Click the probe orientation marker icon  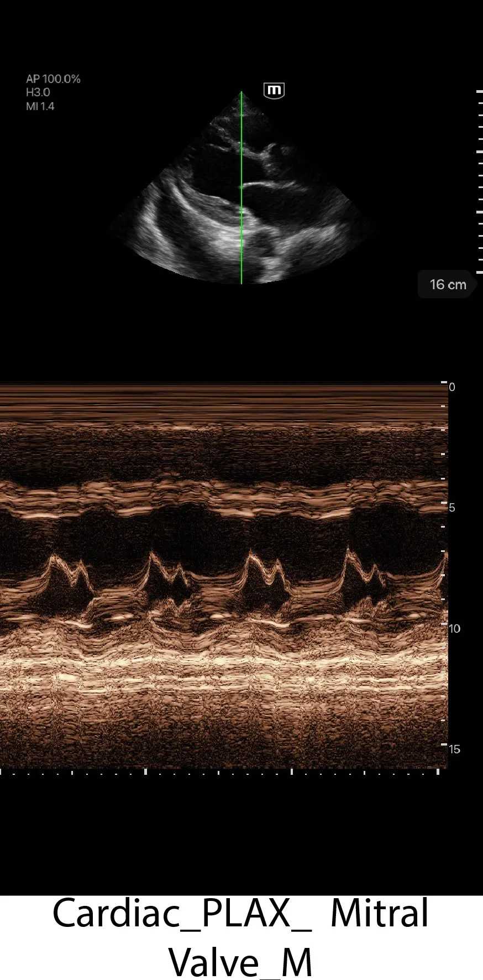274,91
